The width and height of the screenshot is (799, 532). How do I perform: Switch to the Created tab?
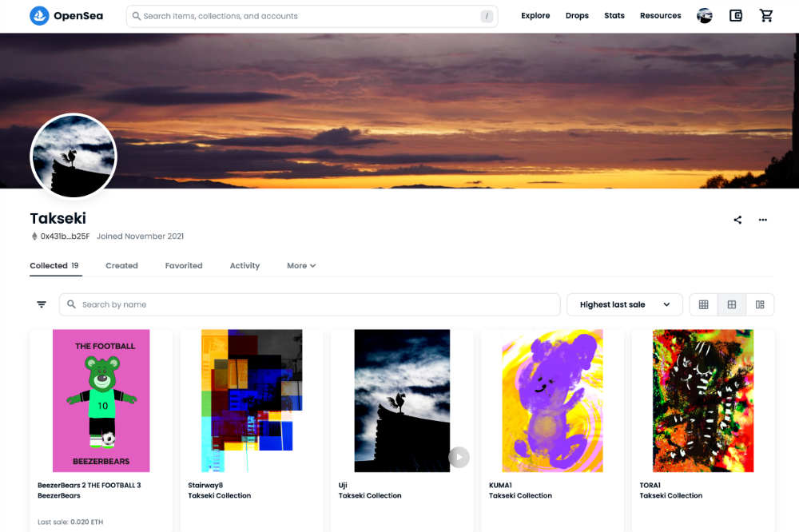[121, 265]
